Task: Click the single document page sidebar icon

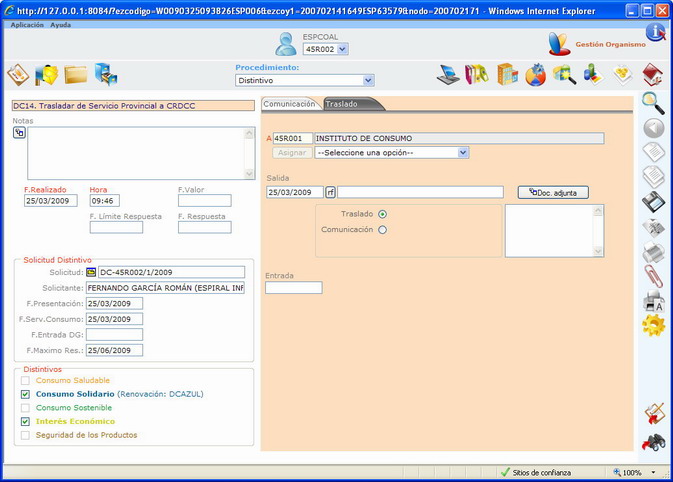Action: point(654,153)
